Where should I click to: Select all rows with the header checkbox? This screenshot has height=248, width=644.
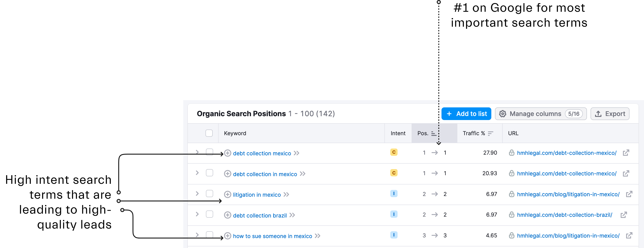click(209, 133)
